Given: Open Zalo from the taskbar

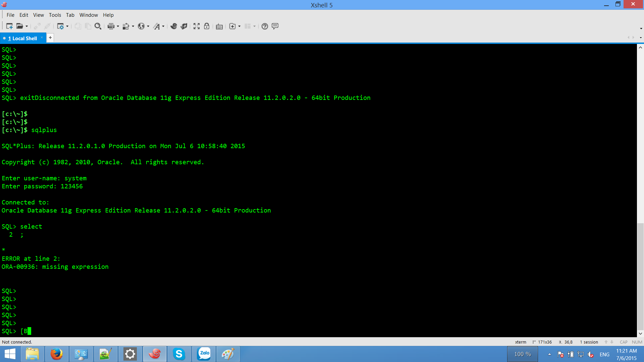Looking at the screenshot, I should 204,354.
